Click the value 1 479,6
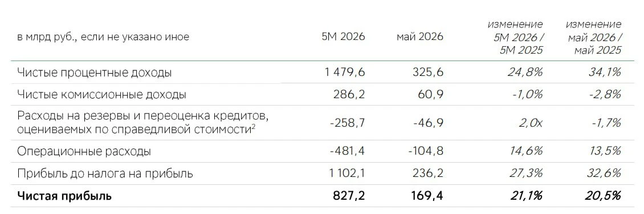The height and width of the screenshot is (214, 644). coord(345,72)
